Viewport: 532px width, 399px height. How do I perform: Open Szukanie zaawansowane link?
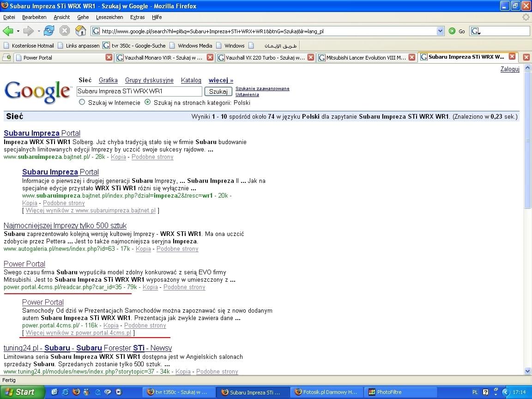pos(262,89)
